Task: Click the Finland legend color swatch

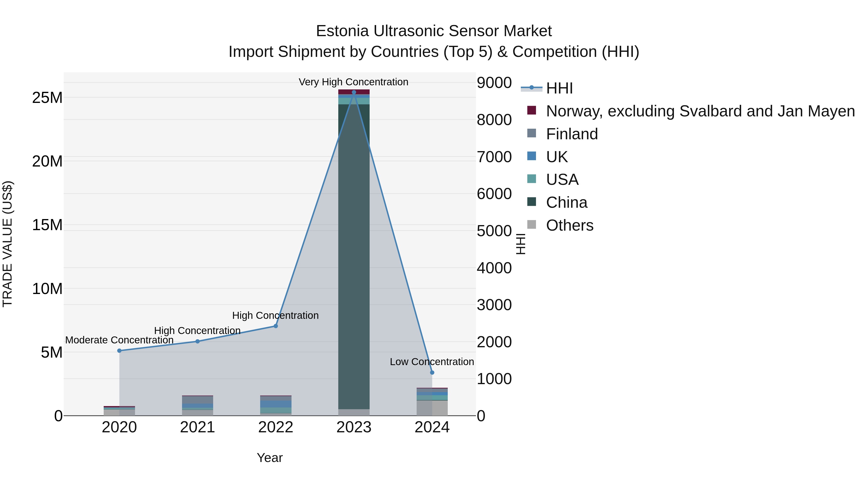Action: [531, 133]
